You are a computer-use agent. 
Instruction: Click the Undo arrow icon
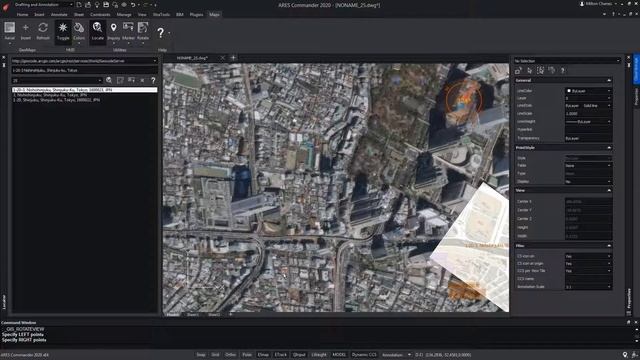pos(133,4)
